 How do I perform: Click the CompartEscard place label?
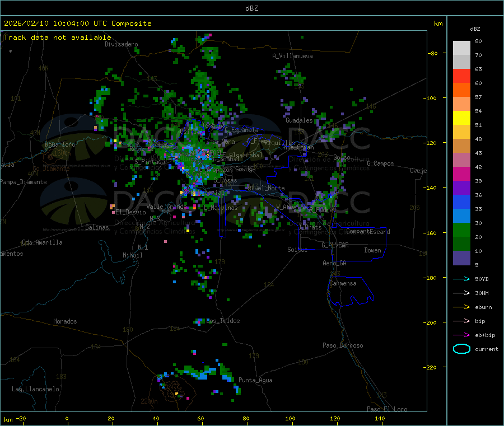[x=368, y=231]
